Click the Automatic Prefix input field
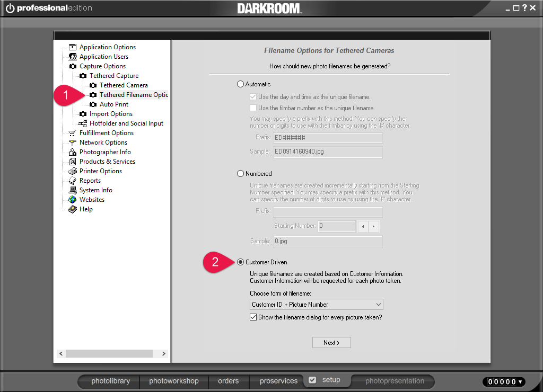 click(328, 138)
